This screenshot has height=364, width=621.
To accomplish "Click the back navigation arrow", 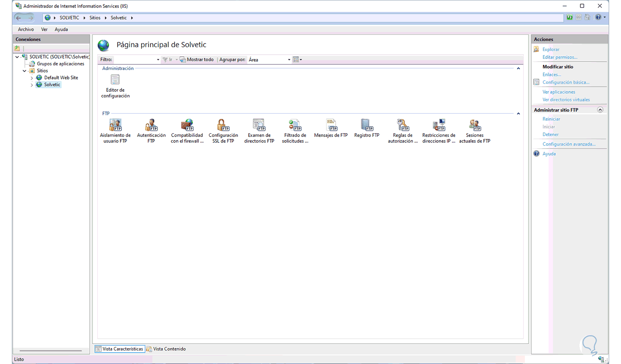I will tap(19, 18).
